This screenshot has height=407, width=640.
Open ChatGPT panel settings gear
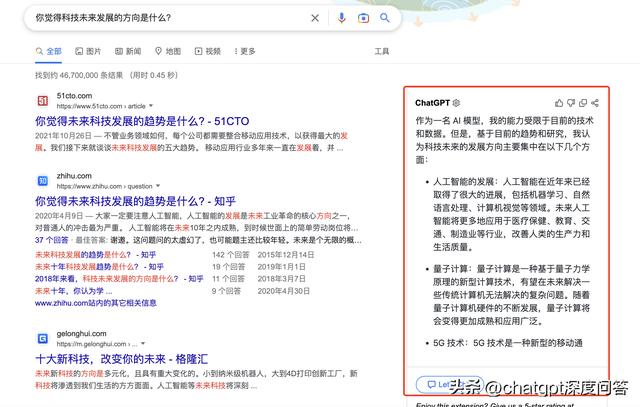(x=457, y=103)
